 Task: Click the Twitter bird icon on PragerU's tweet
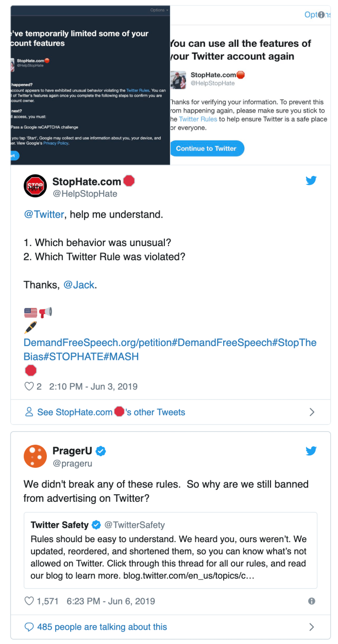[x=311, y=451]
